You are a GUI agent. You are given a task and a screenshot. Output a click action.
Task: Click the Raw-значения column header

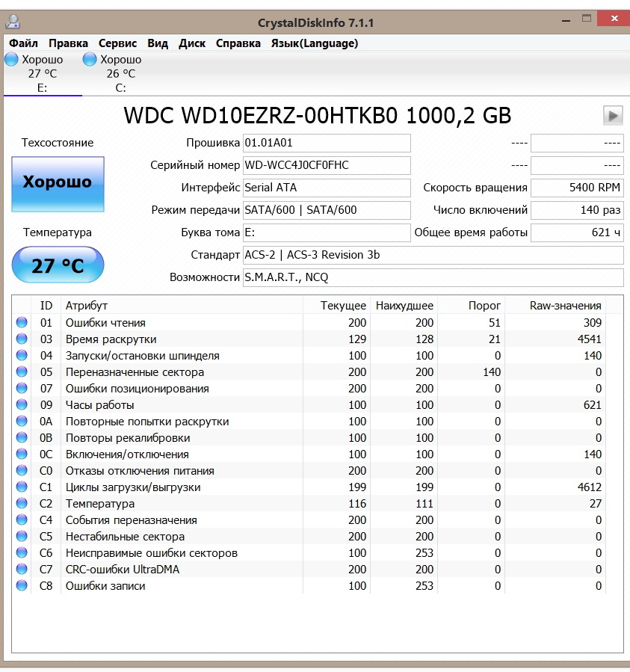(555, 306)
